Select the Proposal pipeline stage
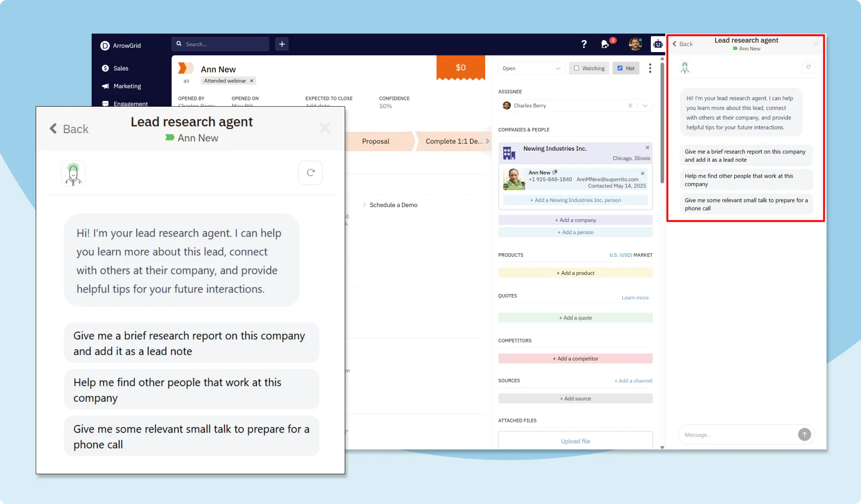The image size is (861, 504). coord(375,141)
